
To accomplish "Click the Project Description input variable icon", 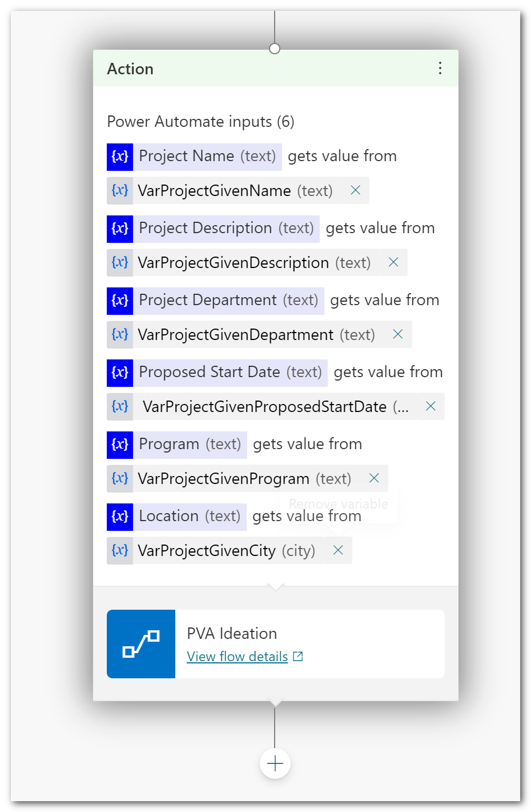I will pyautogui.click(x=120, y=229).
